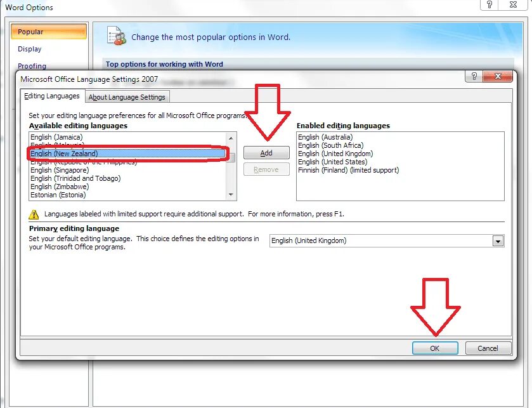Switch to About Language Settings tab

pyautogui.click(x=127, y=97)
